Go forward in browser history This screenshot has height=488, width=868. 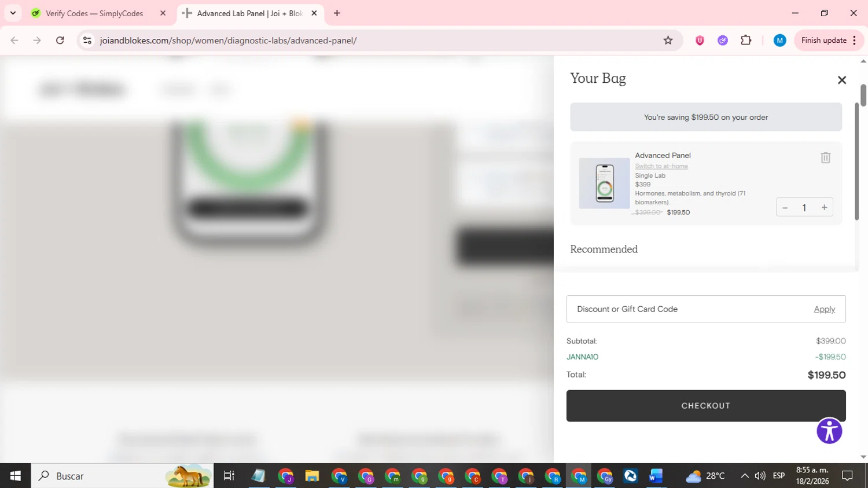tap(37, 41)
